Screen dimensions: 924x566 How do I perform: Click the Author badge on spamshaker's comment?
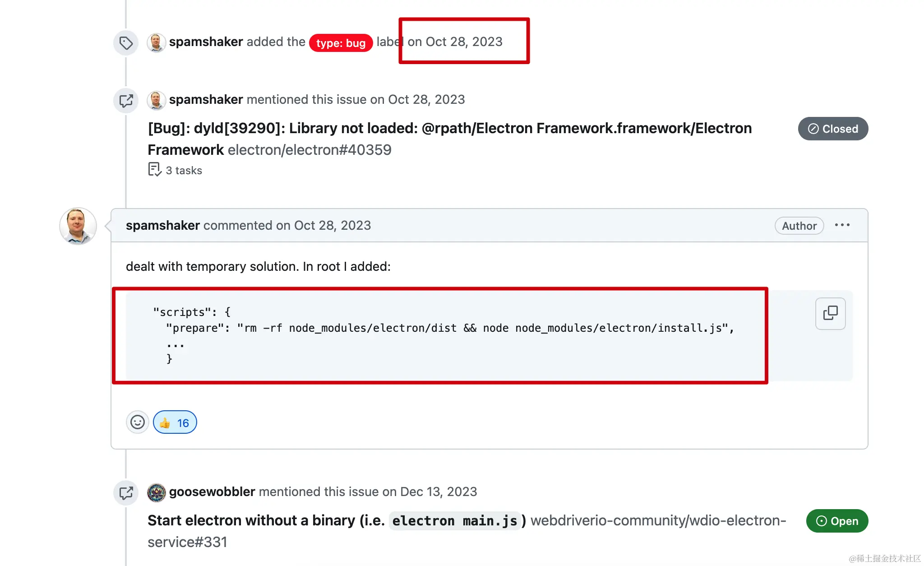(799, 226)
